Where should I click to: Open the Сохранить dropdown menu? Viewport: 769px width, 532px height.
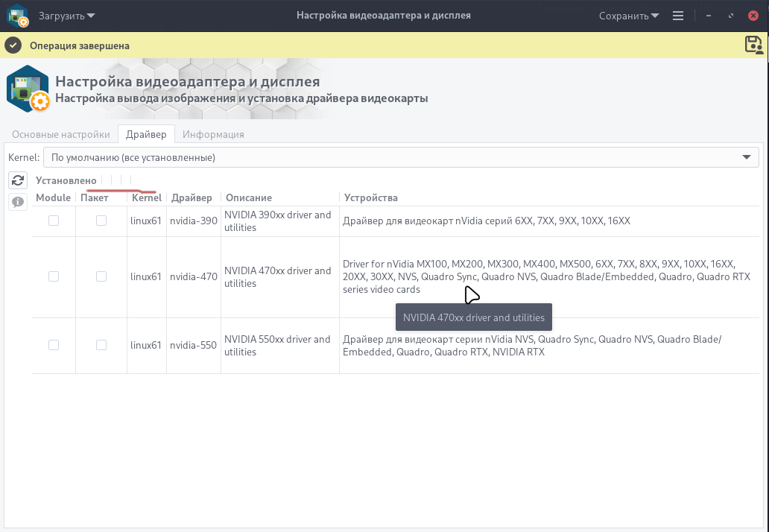point(630,16)
